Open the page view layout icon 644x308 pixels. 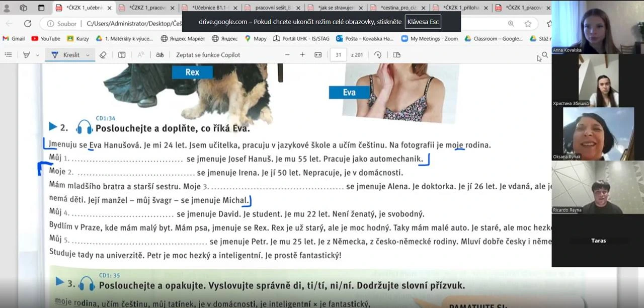396,55
